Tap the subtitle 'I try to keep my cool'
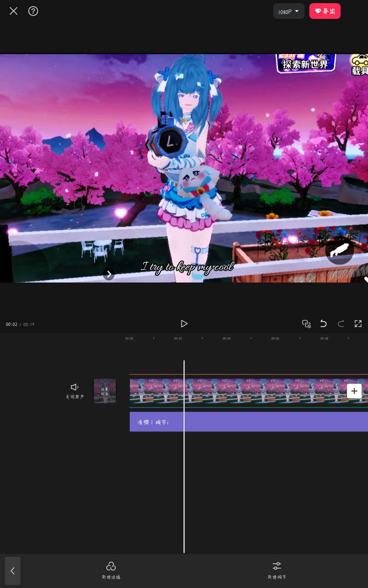368x588 pixels. click(x=188, y=266)
